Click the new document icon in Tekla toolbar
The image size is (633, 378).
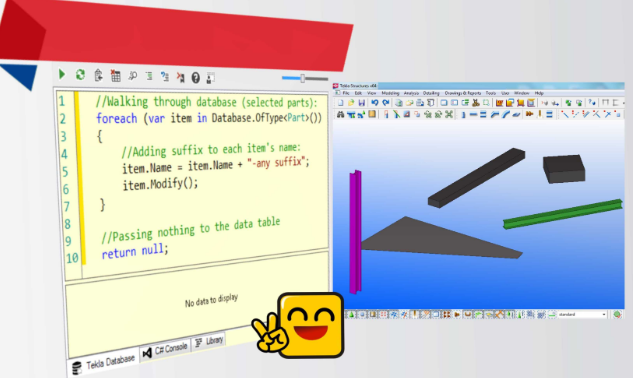click(x=340, y=103)
